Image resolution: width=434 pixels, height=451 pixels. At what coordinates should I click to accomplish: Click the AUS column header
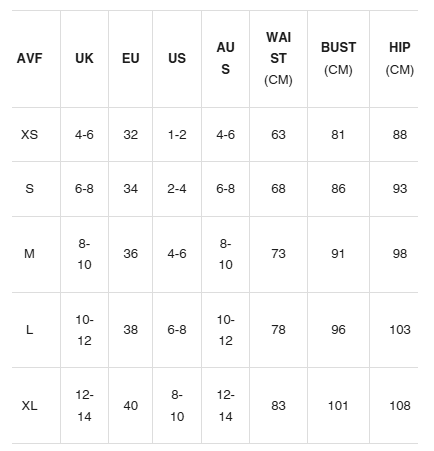pos(226,59)
